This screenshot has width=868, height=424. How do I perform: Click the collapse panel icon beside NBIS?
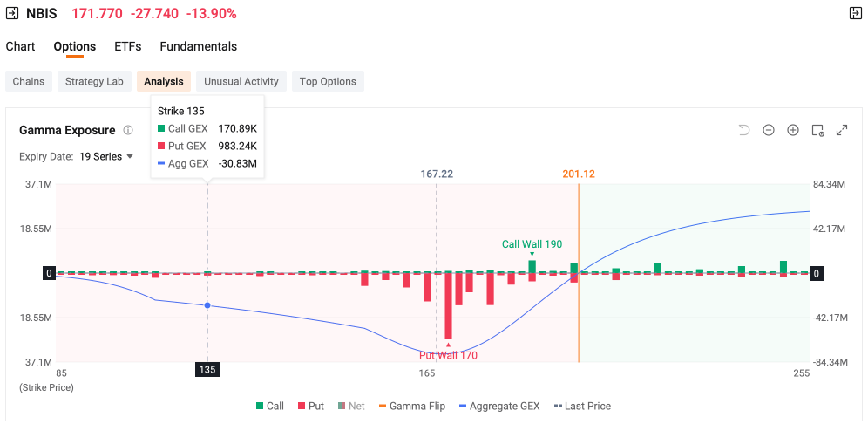click(x=11, y=13)
